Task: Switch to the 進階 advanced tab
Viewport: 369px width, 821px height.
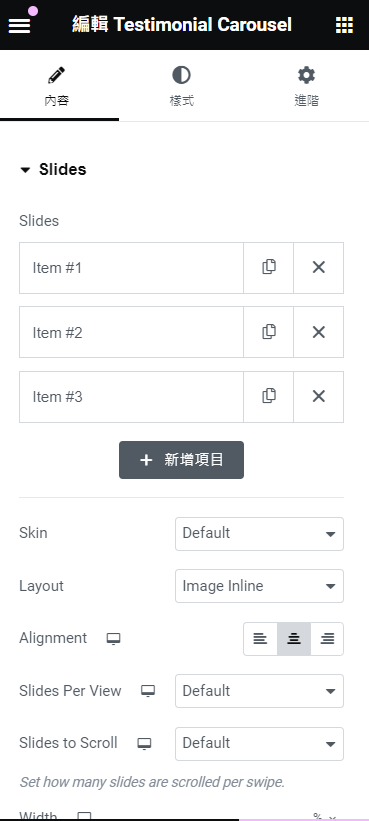Action: point(307,86)
